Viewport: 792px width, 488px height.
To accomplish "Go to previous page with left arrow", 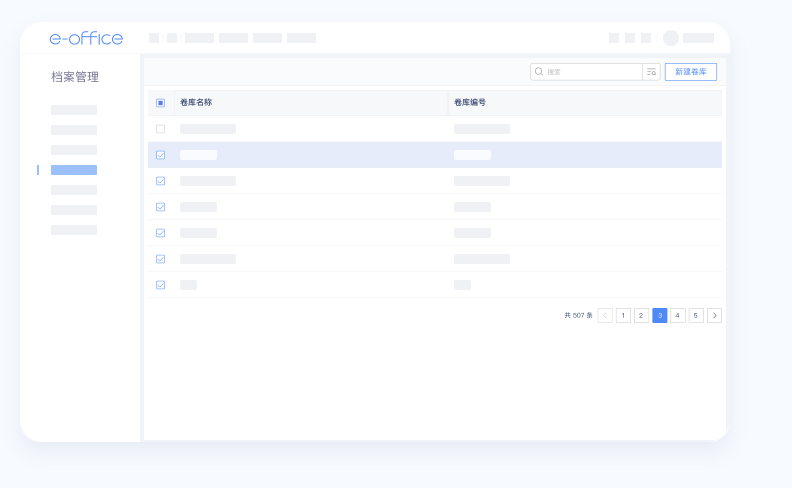I will (x=605, y=315).
